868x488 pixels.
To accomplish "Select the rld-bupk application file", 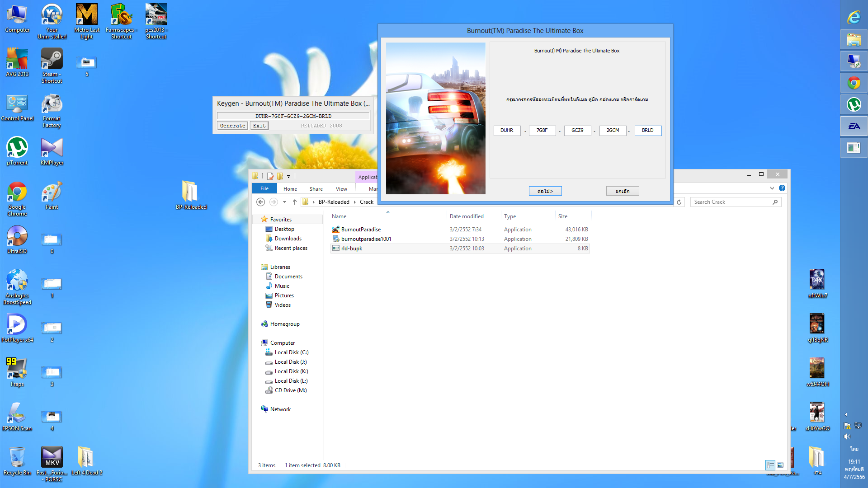I will click(352, 249).
